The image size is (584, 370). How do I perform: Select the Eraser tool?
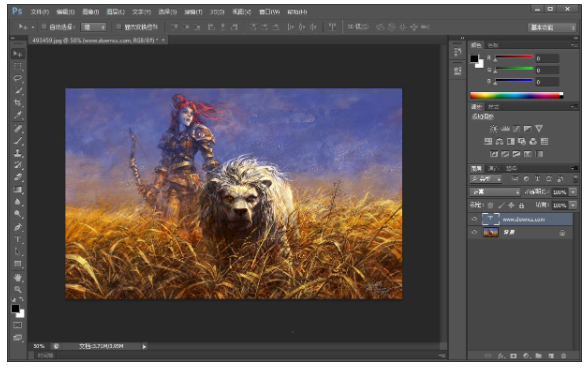[18, 177]
